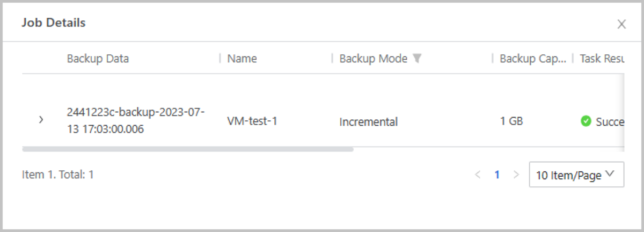
Task: Click the table's horizontal scrollbar
Action: pos(188,149)
